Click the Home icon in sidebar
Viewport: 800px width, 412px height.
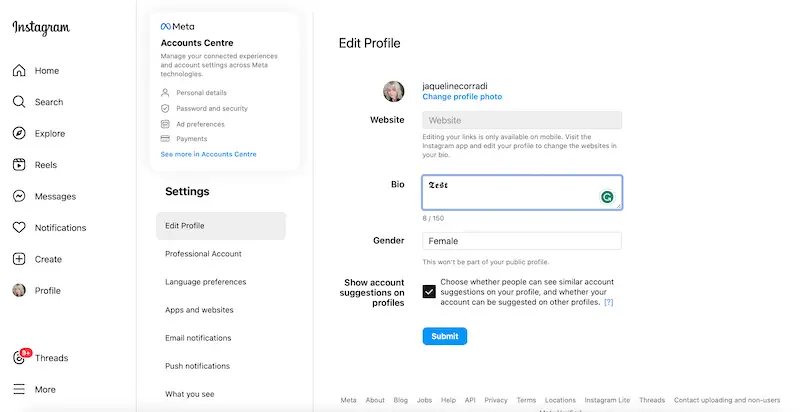click(19, 71)
